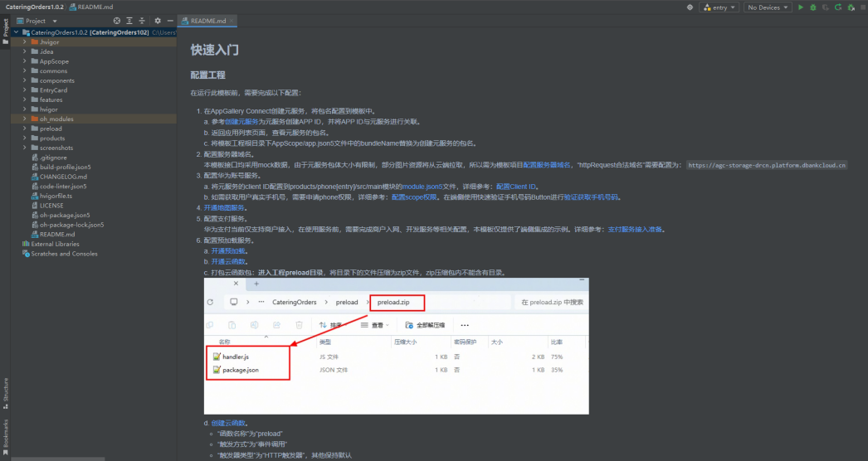Image resolution: width=868 pixels, height=461 pixels.
Task: Hide the Project tool window
Action: [170, 20]
